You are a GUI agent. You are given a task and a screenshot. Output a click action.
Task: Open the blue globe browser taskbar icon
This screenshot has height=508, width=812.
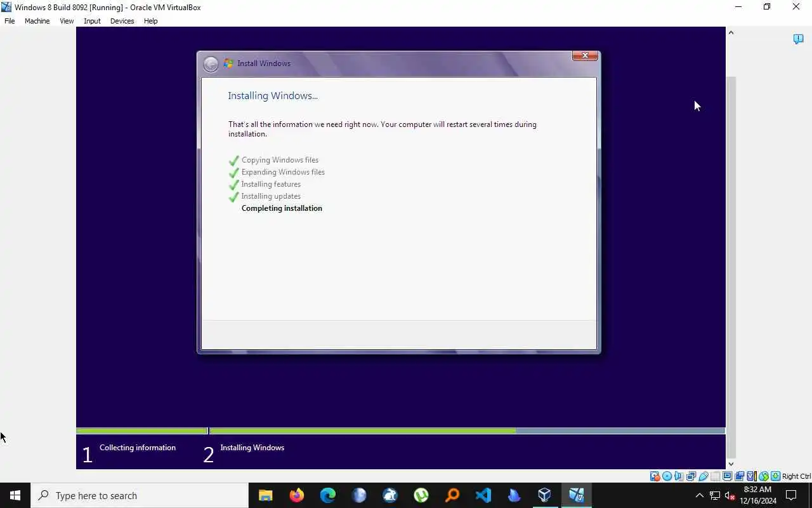tap(358, 495)
